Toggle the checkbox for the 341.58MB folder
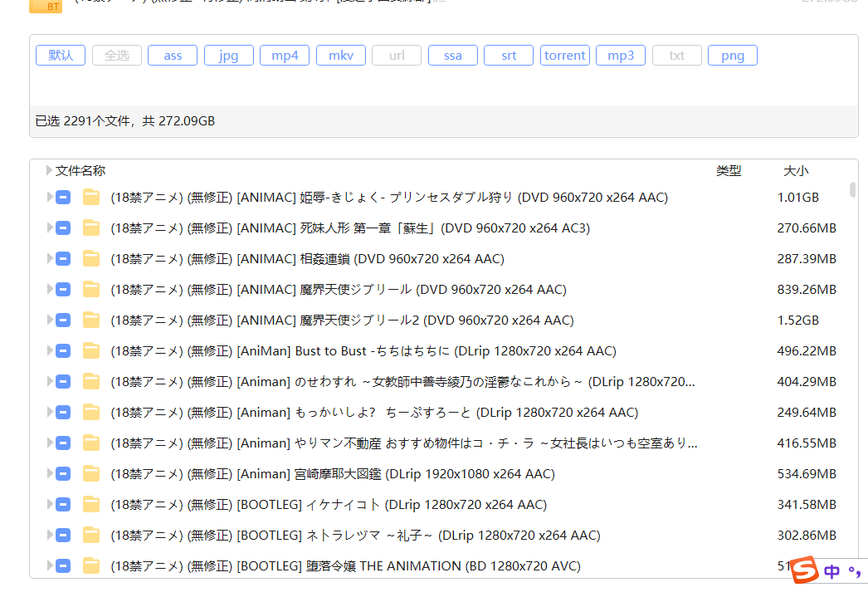The width and height of the screenshot is (868, 597). pos(63,505)
